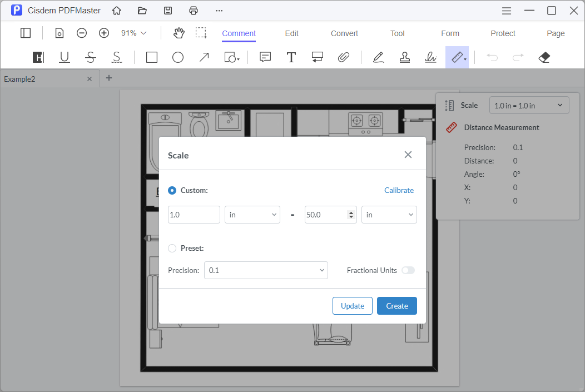Switch to the Tool tab
This screenshot has height=392, width=585.
[398, 33]
